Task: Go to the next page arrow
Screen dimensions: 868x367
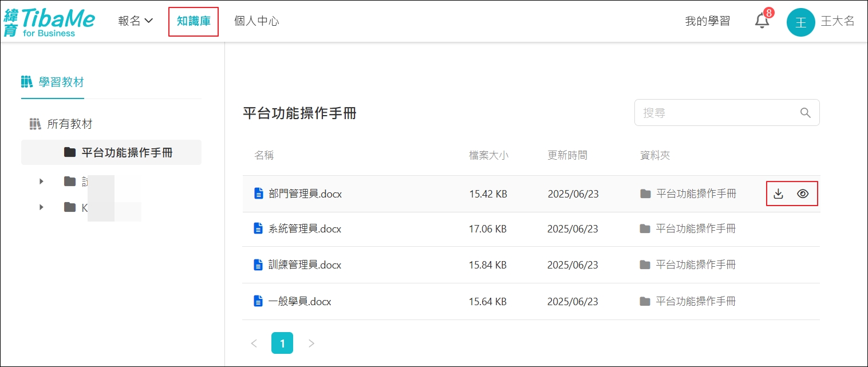Action: [311, 344]
